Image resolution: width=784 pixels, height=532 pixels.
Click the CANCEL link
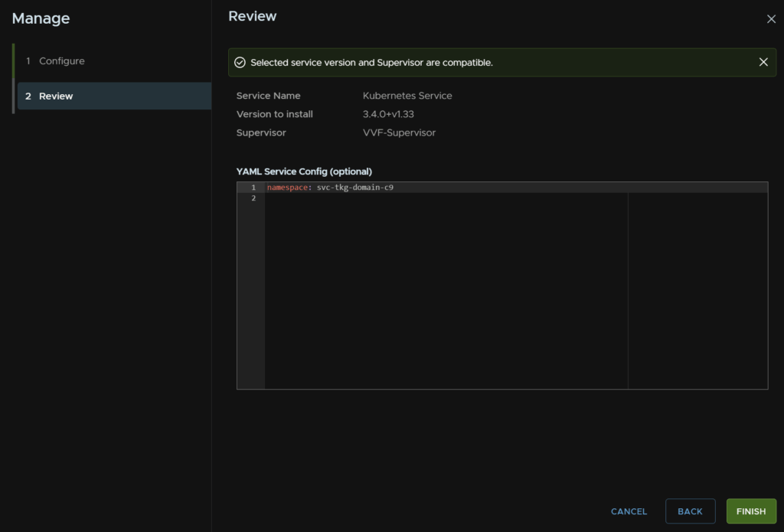629,511
